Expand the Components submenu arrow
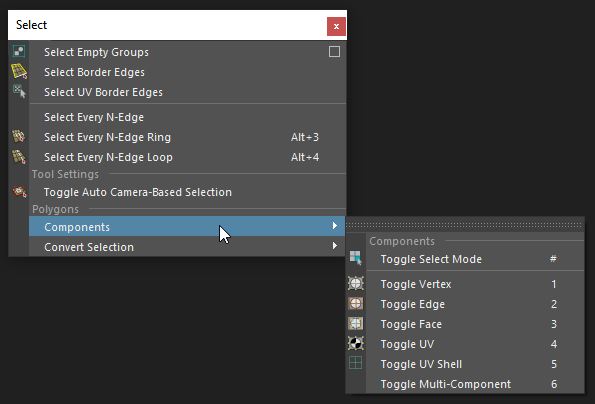 (x=335, y=226)
